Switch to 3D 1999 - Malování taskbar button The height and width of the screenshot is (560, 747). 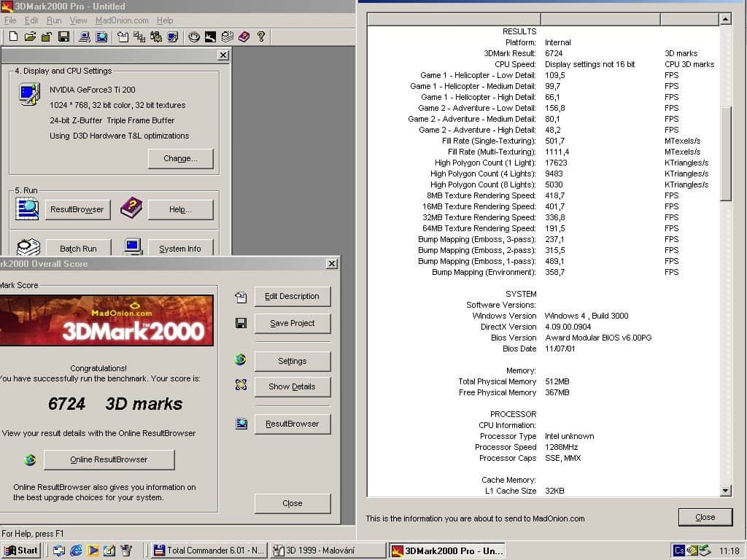coord(328,551)
